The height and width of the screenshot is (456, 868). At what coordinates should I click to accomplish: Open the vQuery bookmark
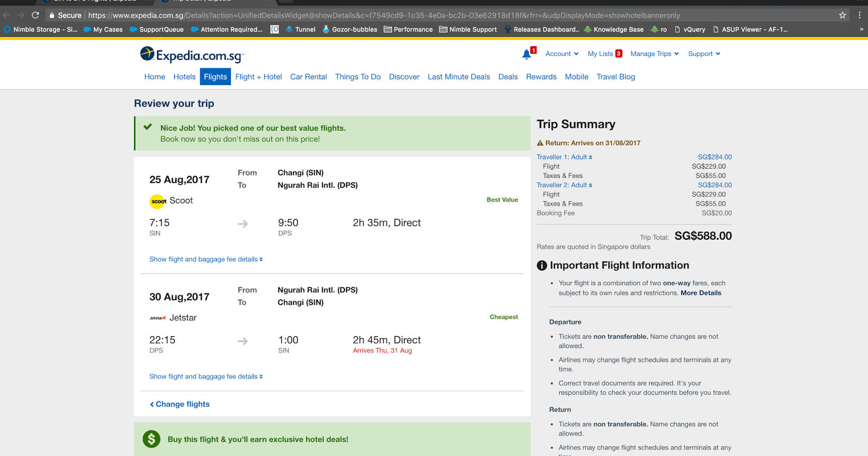[x=690, y=29]
